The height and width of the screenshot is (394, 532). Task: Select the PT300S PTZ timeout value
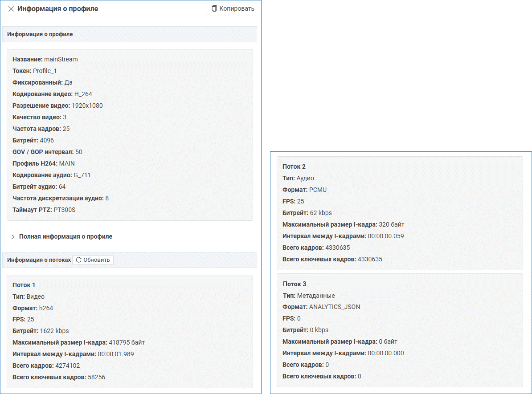pos(65,210)
